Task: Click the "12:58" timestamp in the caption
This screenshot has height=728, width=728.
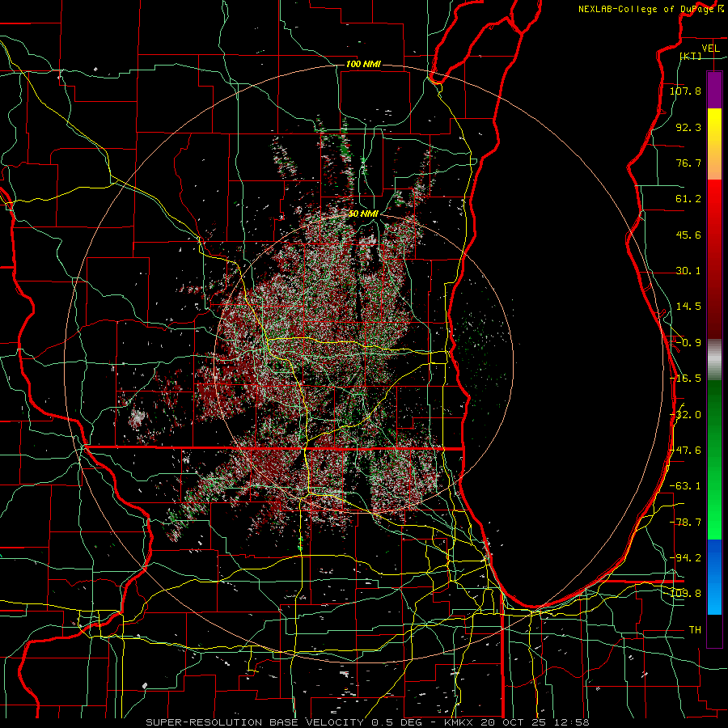Action: 570,722
